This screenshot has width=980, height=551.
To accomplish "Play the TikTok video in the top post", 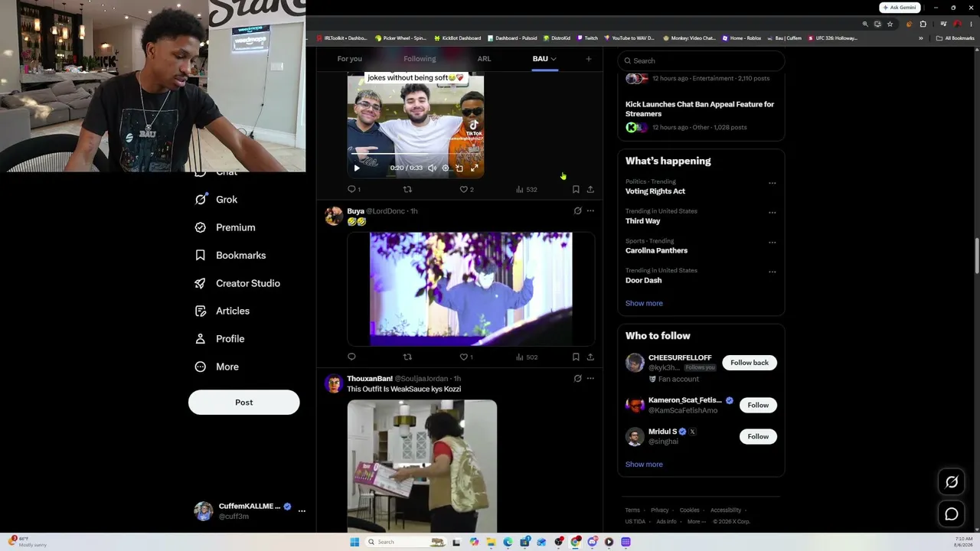I will tap(356, 168).
